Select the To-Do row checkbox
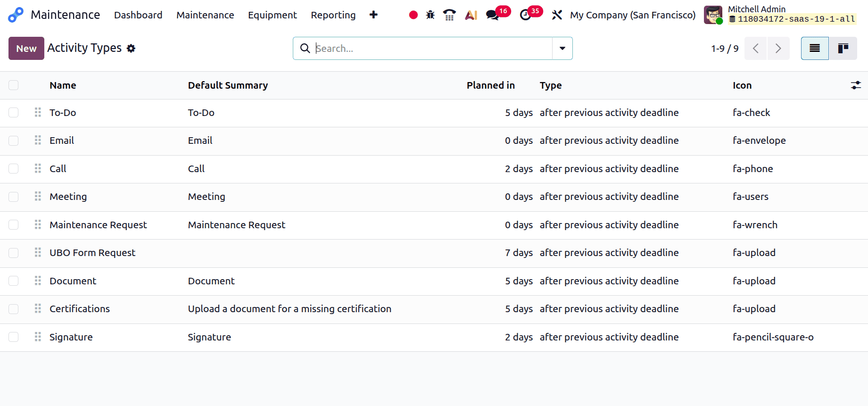 (13, 112)
